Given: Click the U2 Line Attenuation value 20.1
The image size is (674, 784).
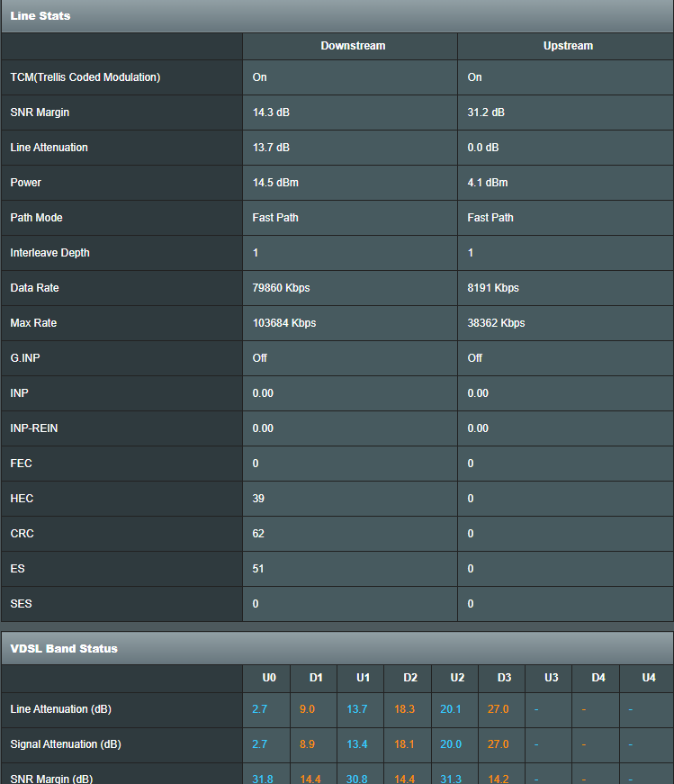Looking at the screenshot, I should tap(451, 709).
